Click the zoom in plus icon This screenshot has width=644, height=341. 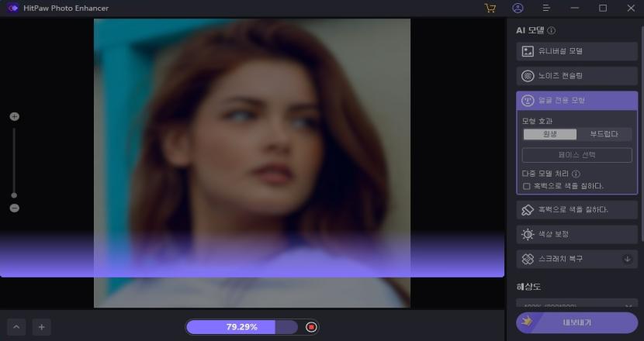14,116
